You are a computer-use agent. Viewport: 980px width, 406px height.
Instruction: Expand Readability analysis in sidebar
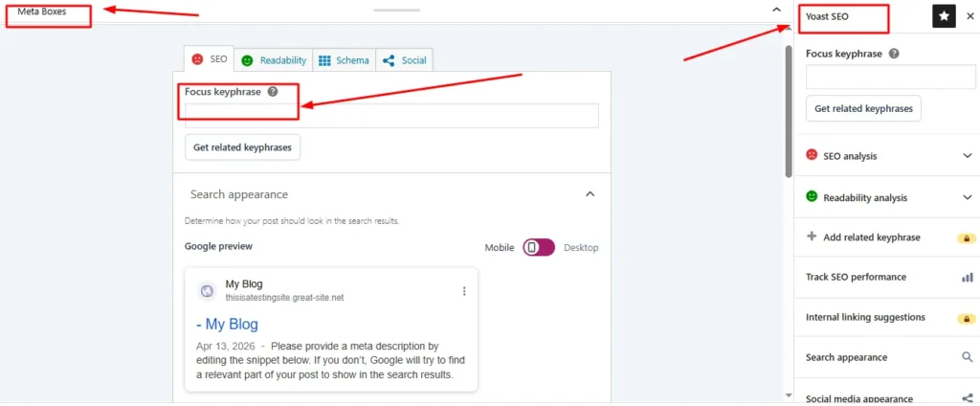click(887, 197)
